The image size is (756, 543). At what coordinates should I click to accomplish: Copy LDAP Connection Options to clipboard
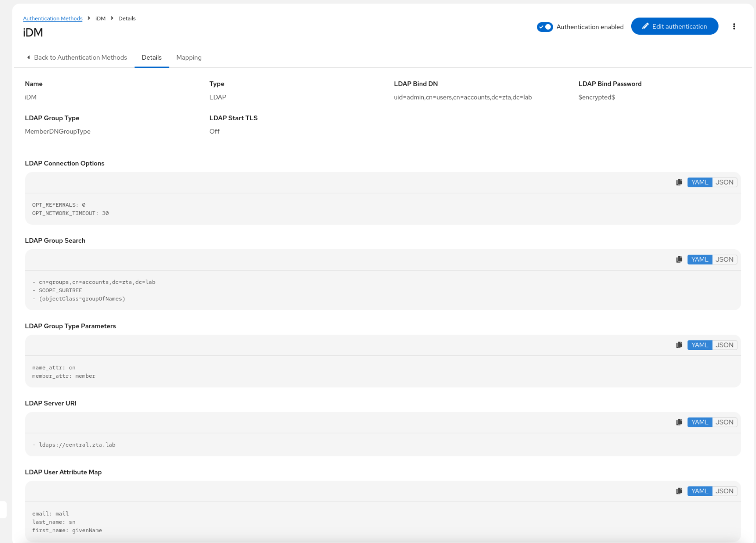[679, 182]
